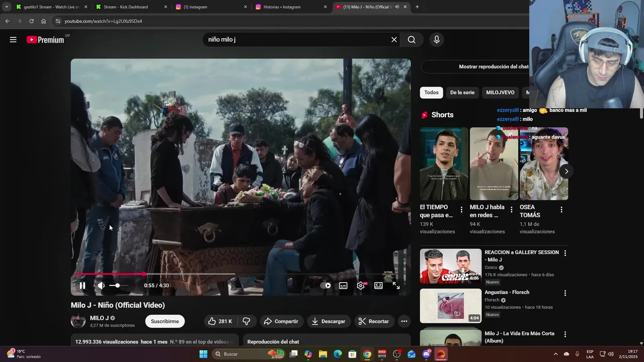
Task: Start voice search with microphone
Action: click(x=437, y=40)
